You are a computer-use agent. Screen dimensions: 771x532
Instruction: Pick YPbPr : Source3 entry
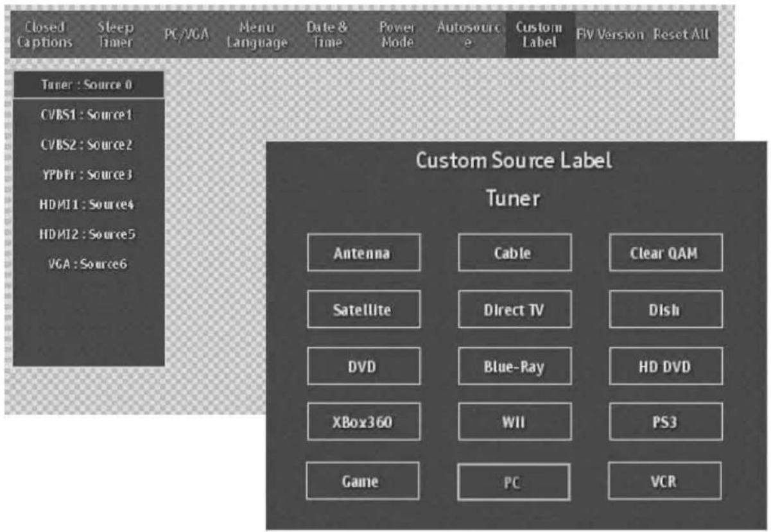click(x=89, y=175)
